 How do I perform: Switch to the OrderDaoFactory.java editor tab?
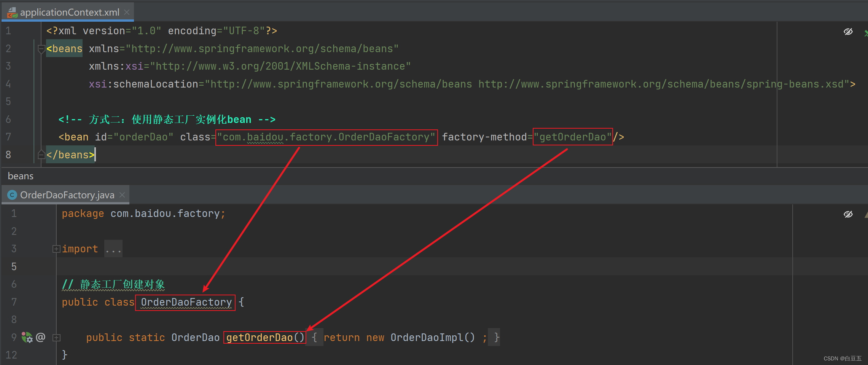65,195
